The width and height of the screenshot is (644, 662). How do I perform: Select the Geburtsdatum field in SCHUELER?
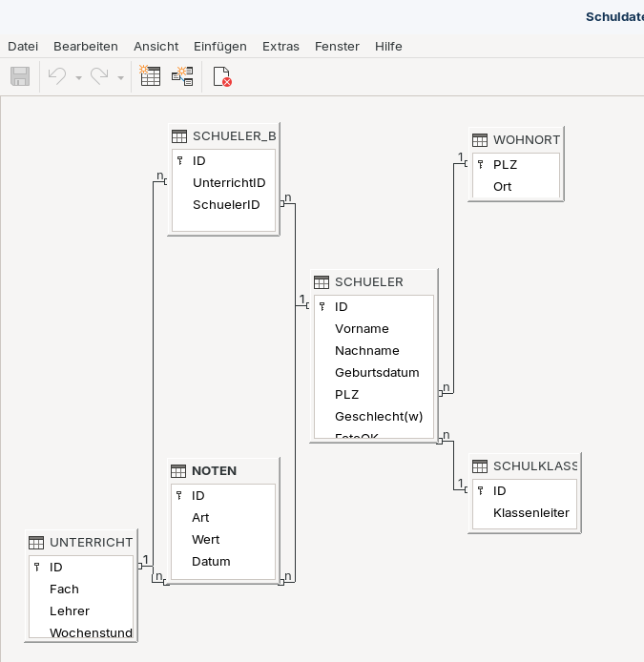377,372
